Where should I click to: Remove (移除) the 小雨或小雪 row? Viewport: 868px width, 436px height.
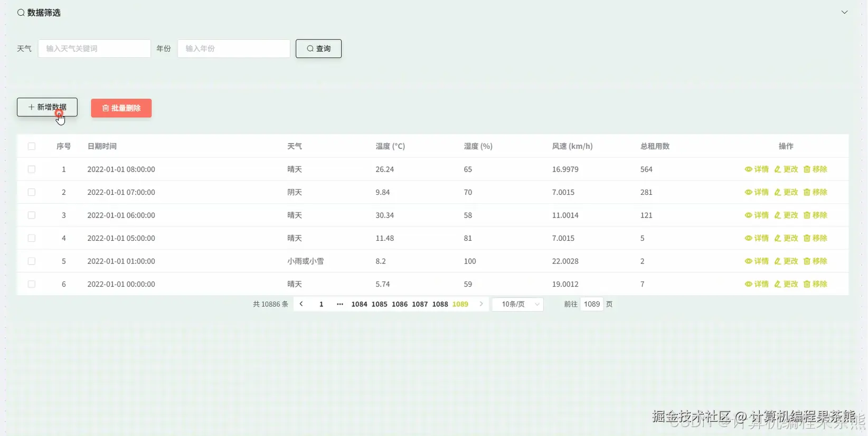pos(815,261)
